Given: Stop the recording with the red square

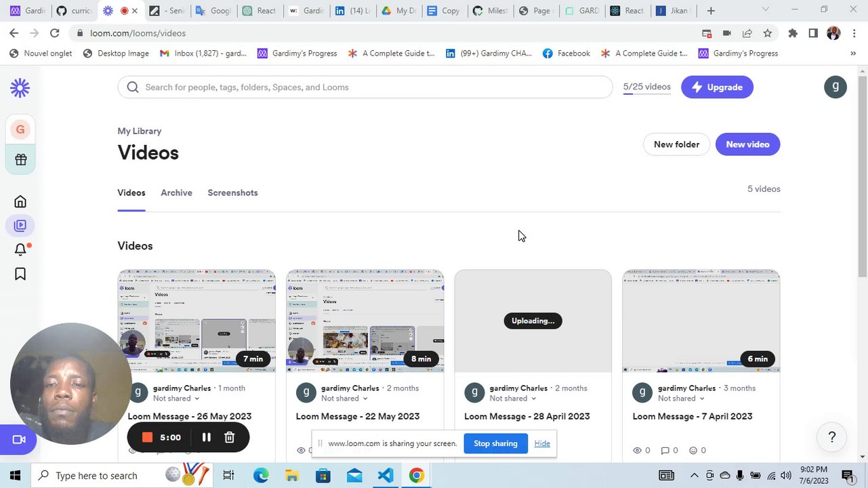Looking at the screenshot, I should (147, 437).
